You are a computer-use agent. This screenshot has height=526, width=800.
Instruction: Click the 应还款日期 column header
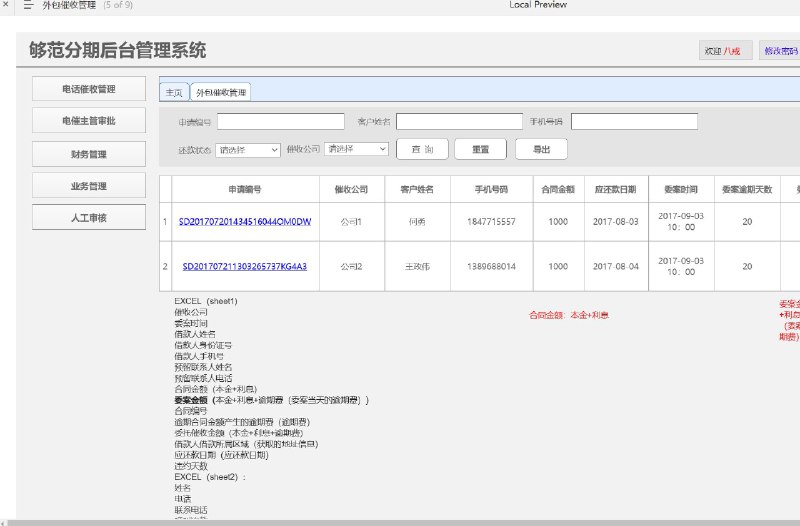pos(616,189)
